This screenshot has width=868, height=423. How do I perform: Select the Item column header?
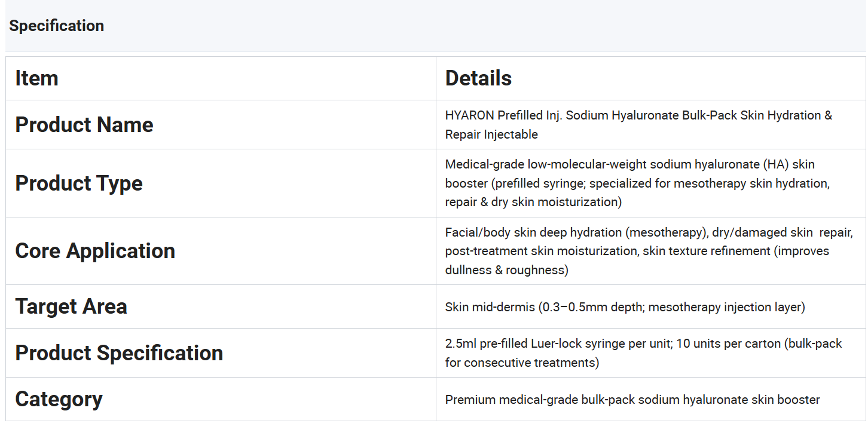click(x=36, y=78)
